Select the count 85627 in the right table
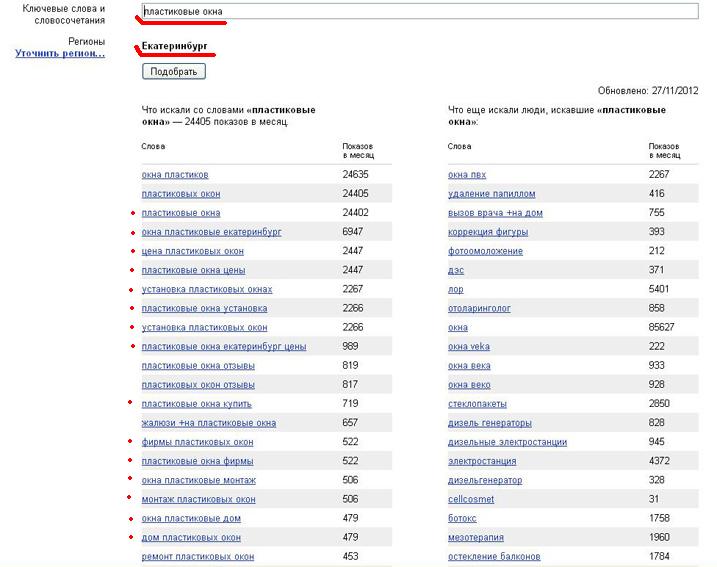Image resolution: width=717 pixels, height=567 pixels. tap(662, 328)
